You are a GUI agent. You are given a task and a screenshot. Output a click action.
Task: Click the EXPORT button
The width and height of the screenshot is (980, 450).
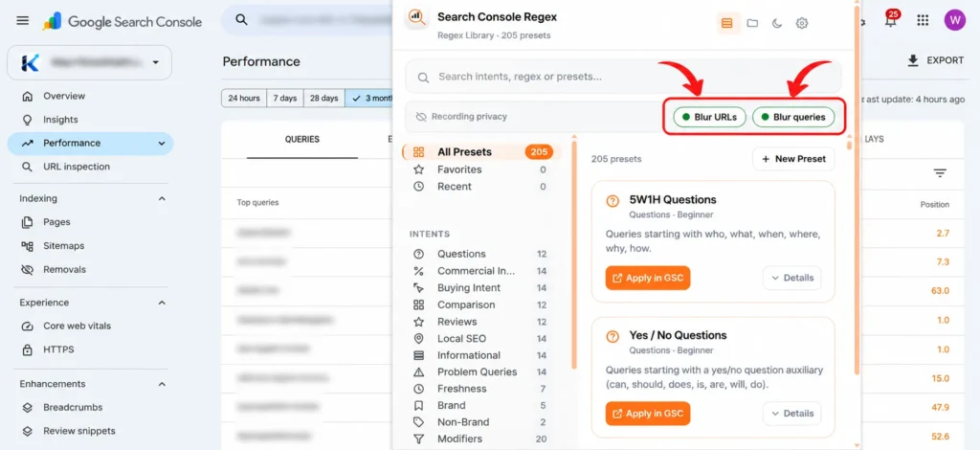(936, 60)
